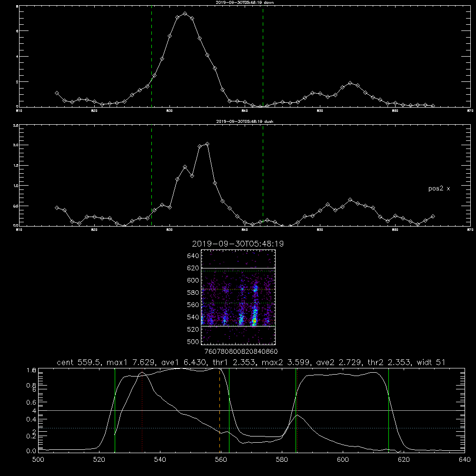Click the right green dashed line in dusk plot

click(x=263, y=175)
